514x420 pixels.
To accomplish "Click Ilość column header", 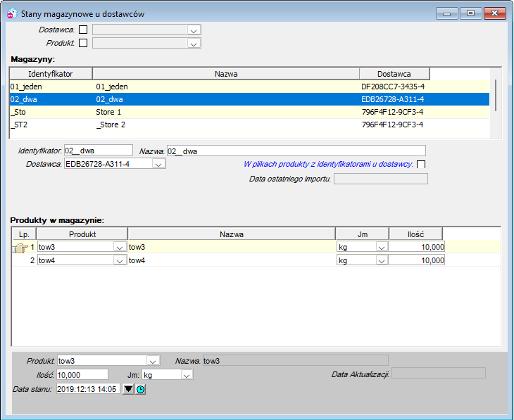I will (x=415, y=234).
